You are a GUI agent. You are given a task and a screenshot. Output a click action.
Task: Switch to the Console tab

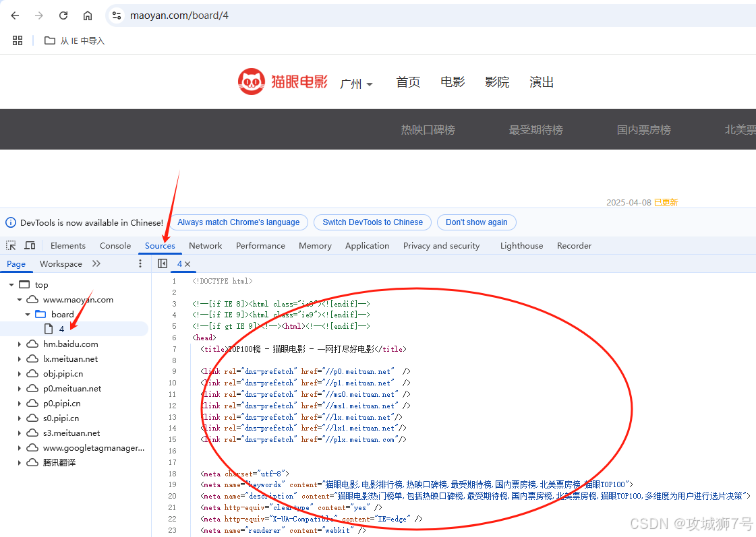click(115, 246)
